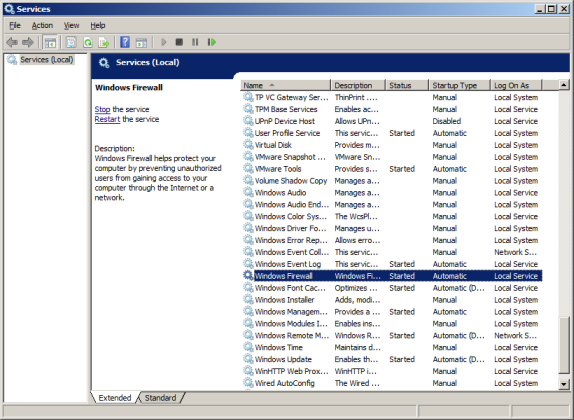Select the Windows Audio Endpoint Builder row

pyautogui.click(x=392, y=204)
